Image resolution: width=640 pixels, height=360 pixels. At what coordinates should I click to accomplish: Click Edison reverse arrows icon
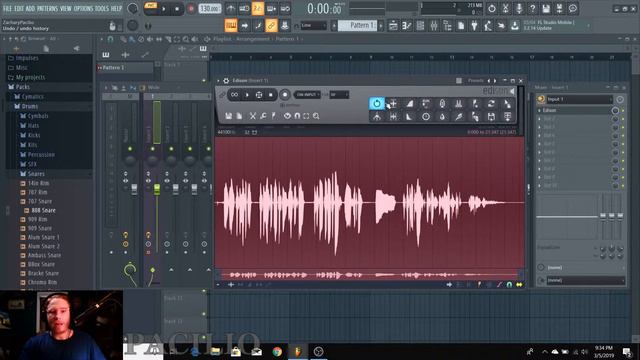pyautogui.click(x=491, y=104)
